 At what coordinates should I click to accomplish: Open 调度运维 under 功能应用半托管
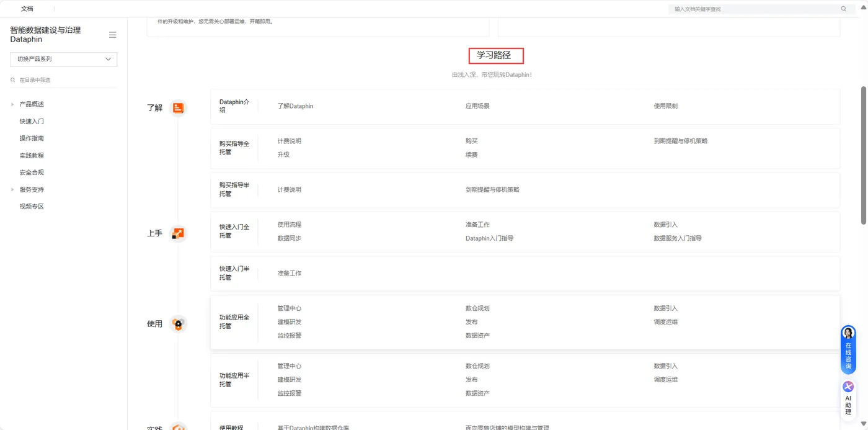pos(666,380)
